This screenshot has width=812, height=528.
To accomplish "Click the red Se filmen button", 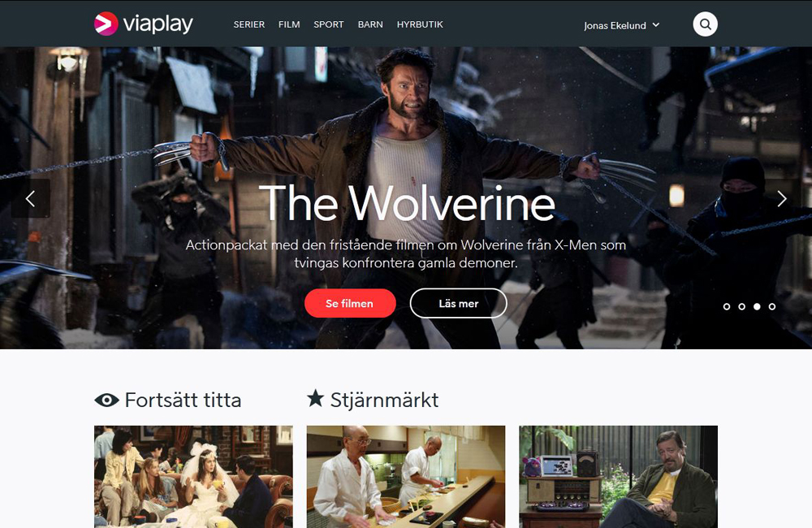I will coord(350,303).
